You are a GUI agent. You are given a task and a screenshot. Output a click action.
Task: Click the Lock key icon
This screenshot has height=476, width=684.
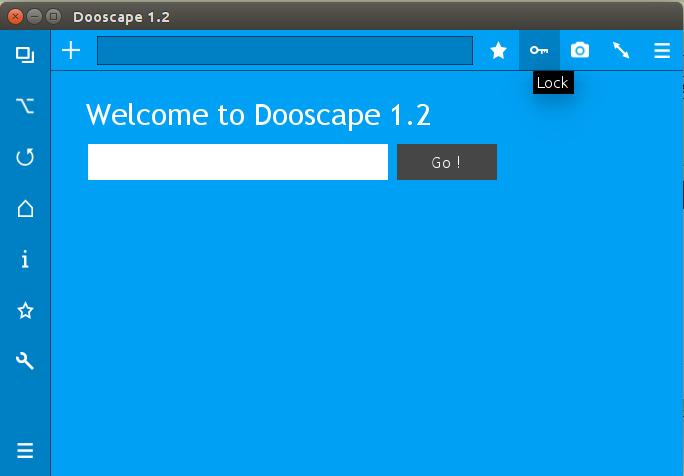coord(539,51)
